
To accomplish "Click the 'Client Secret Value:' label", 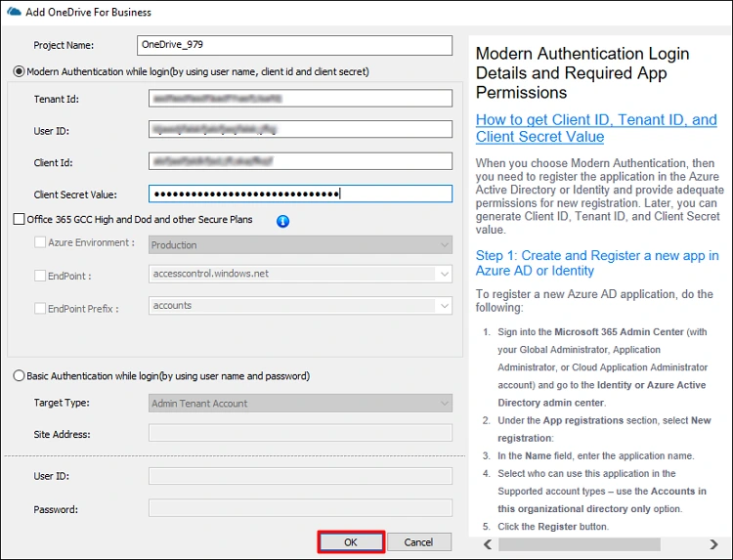I will pos(75,194).
